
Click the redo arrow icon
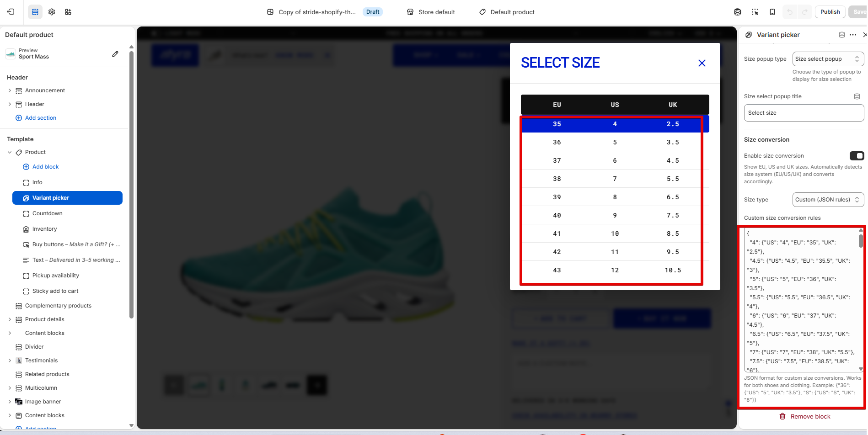805,12
